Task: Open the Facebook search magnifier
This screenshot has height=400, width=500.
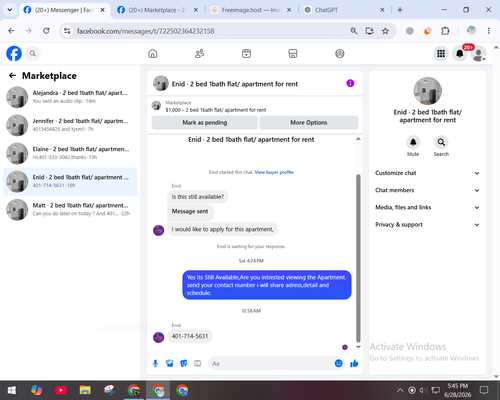Action: (33, 53)
